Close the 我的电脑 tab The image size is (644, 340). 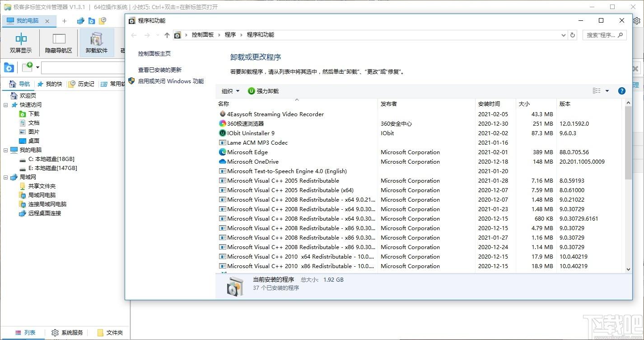pos(47,21)
